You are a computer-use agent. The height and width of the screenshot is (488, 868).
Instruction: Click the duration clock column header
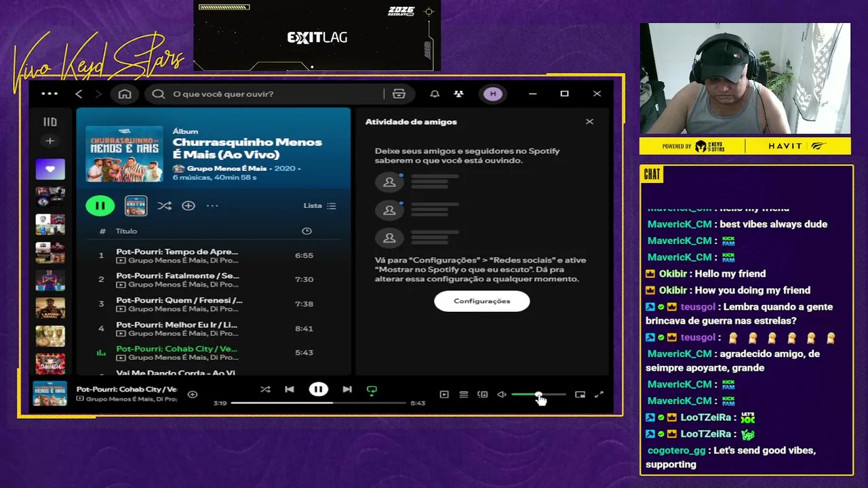pos(307,231)
